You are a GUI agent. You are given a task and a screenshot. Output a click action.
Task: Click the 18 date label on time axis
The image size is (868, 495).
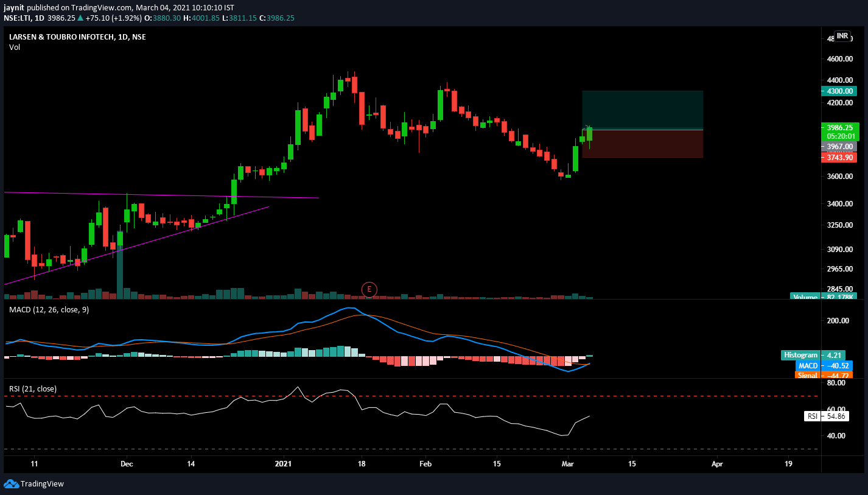pyautogui.click(x=362, y=464)
